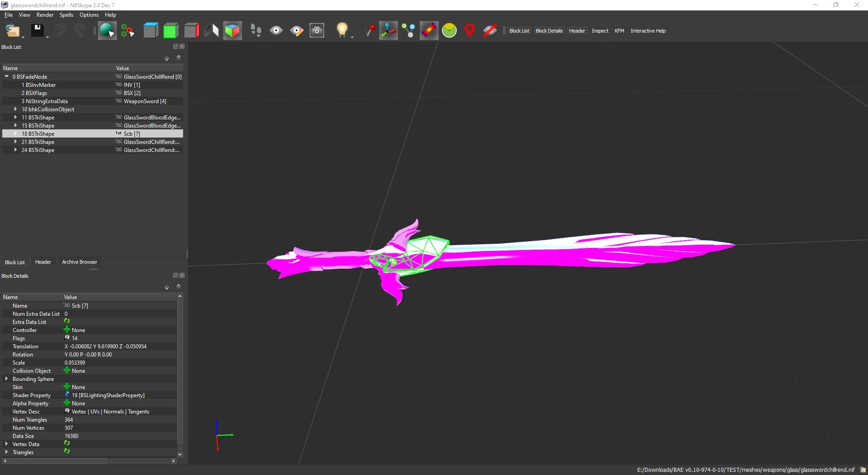The image size is (868, 475).
Task: Click the plain eye view icon
Action: coord(276,31)
